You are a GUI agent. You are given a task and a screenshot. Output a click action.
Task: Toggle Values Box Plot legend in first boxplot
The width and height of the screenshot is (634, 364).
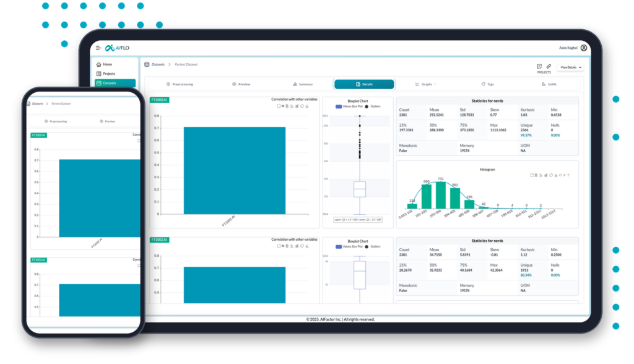click(349, 106)
